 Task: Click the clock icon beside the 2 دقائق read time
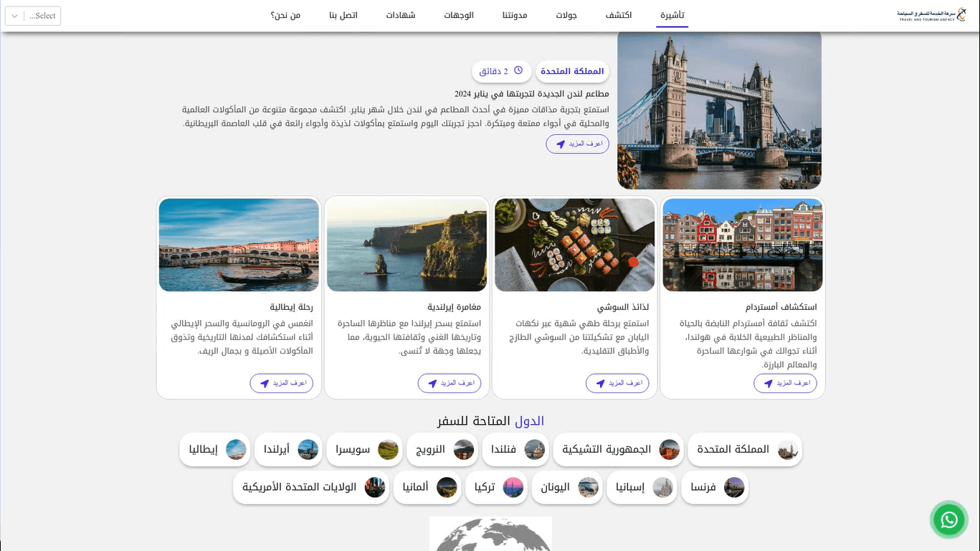518,71
